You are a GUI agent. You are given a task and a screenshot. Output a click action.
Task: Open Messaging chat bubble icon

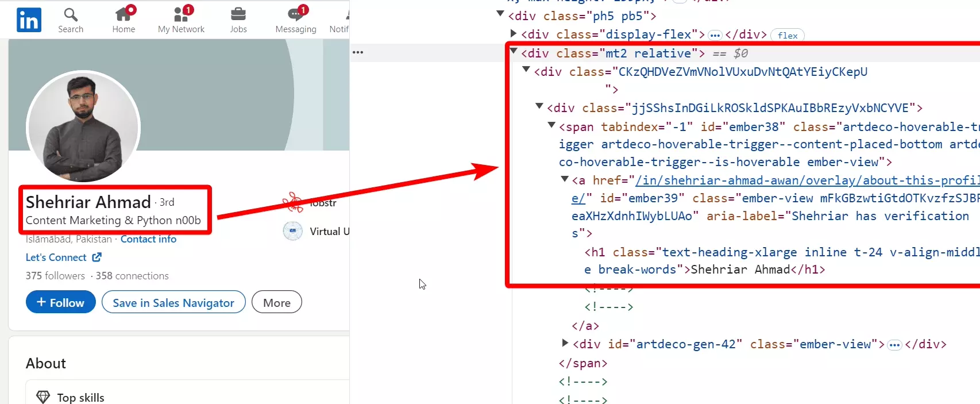click(295, 14)
